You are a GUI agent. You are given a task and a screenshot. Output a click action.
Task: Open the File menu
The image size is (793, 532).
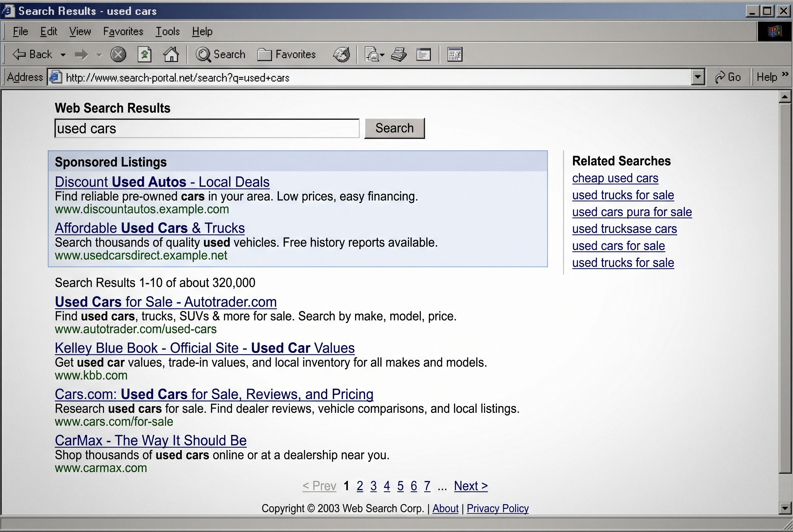click(20, 32)
